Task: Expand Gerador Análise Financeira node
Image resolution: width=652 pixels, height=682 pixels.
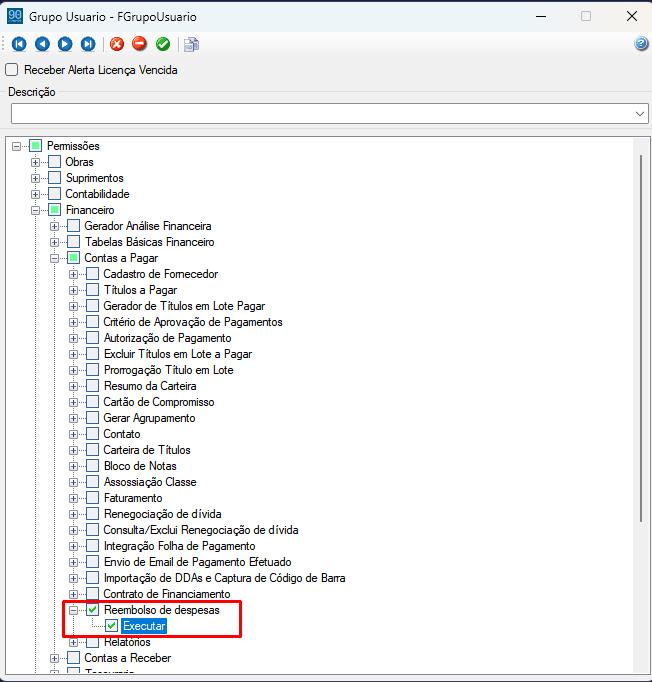Action: tap(54, 226)
